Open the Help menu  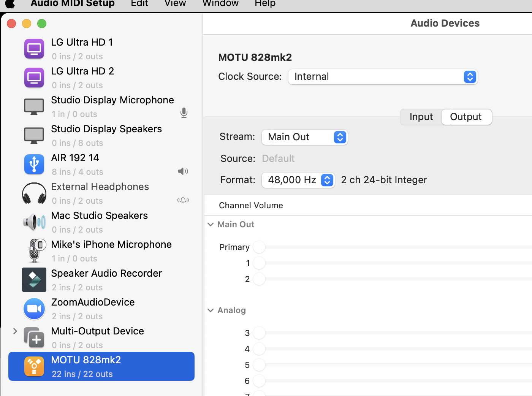click(265, 3)
